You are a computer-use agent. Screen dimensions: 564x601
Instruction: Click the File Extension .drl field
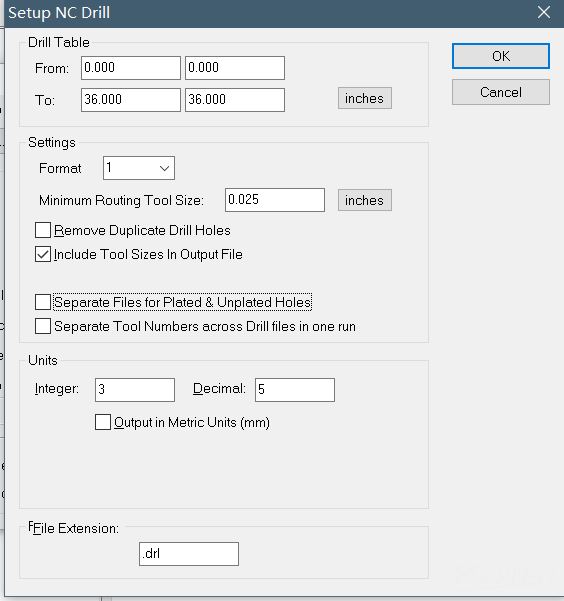click(189, 554)
